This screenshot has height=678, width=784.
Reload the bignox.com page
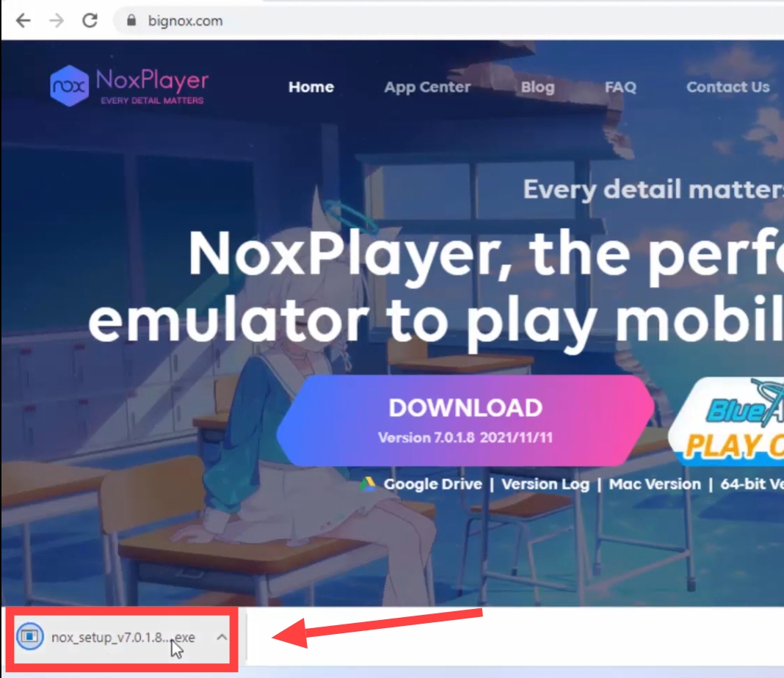pyautogui.click(x=90, y=21)
